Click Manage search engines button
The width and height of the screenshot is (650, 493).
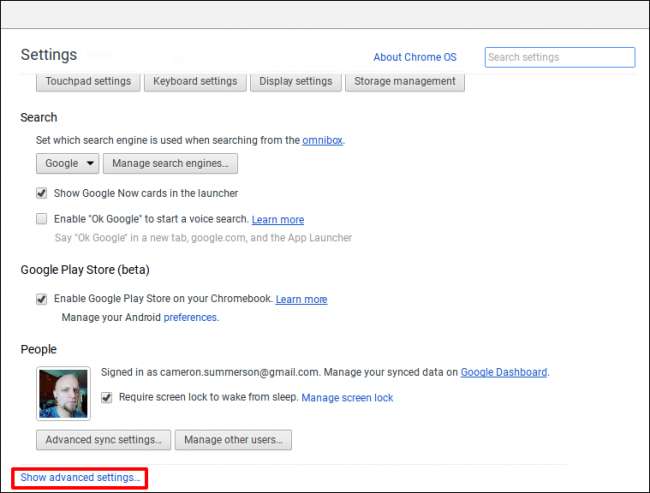point(170,163)
